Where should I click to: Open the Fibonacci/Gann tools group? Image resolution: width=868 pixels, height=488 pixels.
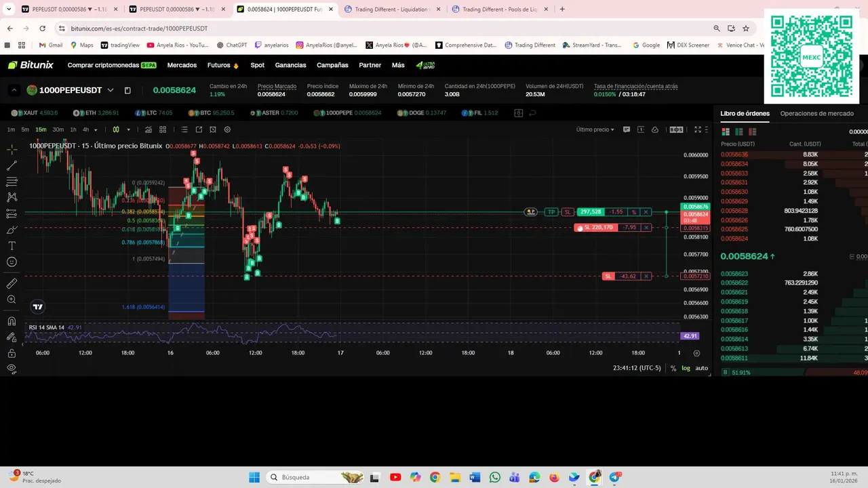coord(12,182)
